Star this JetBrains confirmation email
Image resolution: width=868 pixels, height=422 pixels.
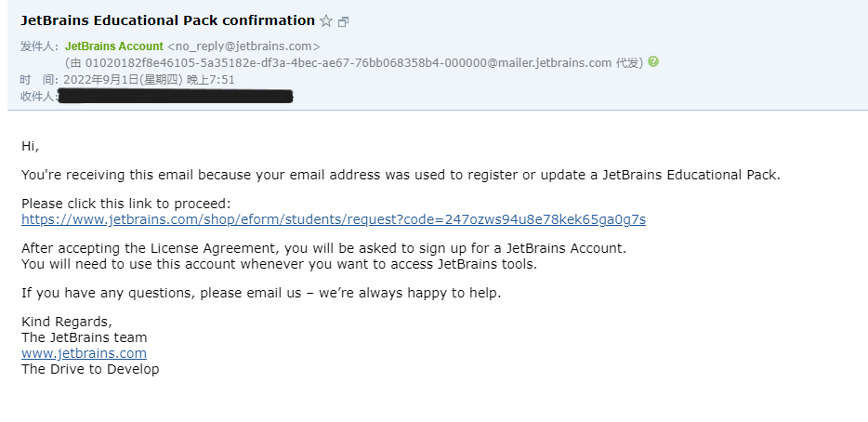326,21
